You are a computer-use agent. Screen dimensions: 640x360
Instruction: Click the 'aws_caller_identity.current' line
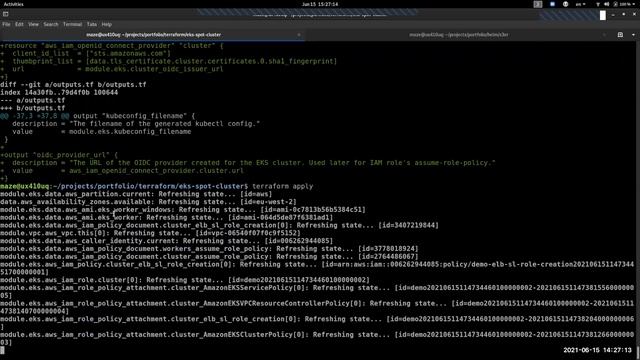click(167, 241)
